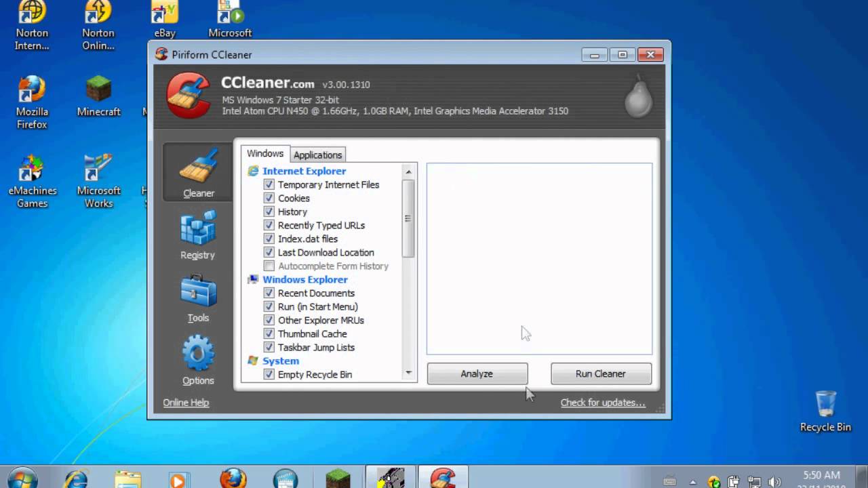Screen dimensions: 868x488
Task: Uncheck the Cookies checkbox
Action: point(269,198)
